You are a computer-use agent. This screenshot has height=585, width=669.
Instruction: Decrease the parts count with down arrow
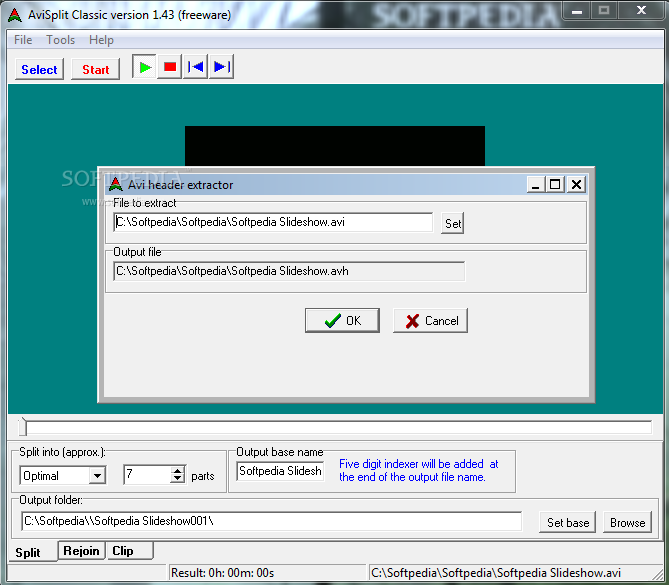pyautogui.click(x=177, y=479)
